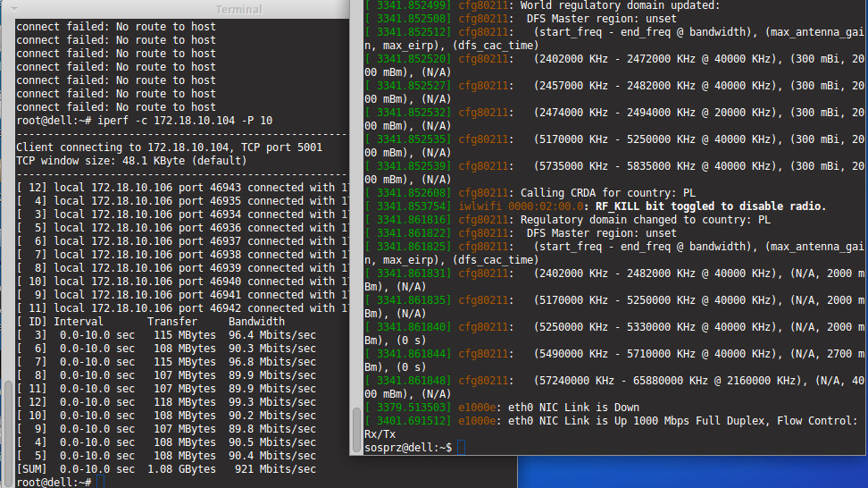Viewport: 868px width, 488px height.
Task: Click the 'Transfer' column header in iperf output
Action: (172, 322)
